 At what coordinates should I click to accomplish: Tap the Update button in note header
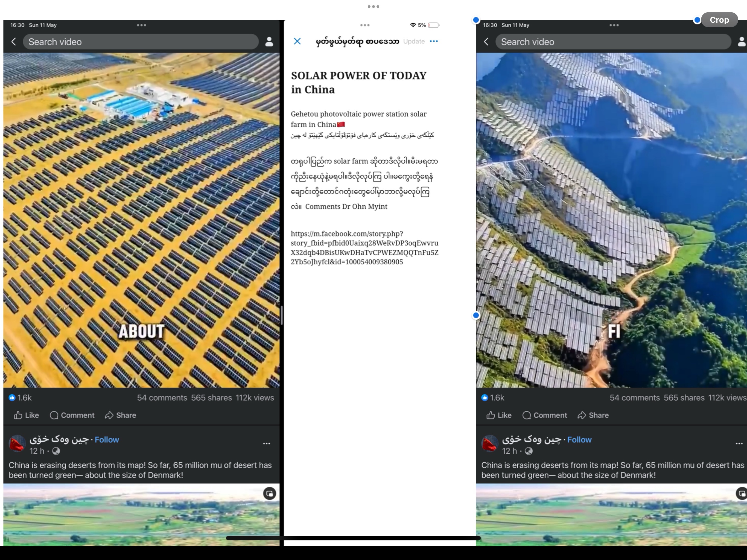click(414, 41)
